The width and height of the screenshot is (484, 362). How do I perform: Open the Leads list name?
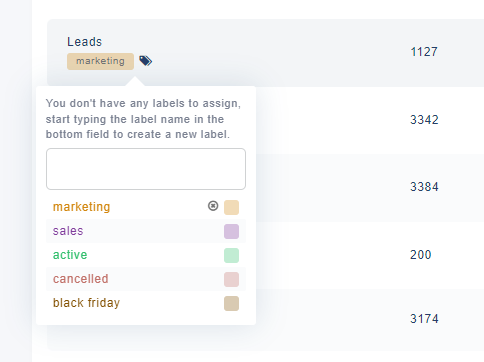[85, 42]
